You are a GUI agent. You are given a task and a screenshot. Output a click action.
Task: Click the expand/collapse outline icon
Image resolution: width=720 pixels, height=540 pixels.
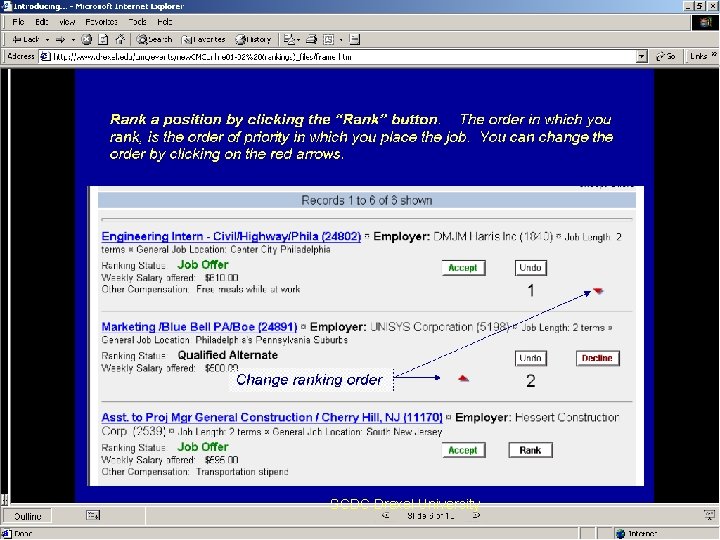point(93,516)
